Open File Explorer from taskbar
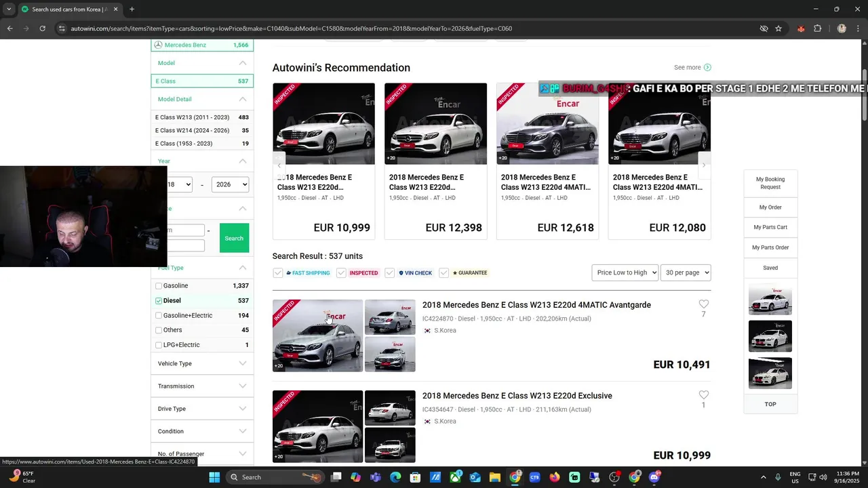The height and width of the screenshot is (488, 868). tap(495, 477)
